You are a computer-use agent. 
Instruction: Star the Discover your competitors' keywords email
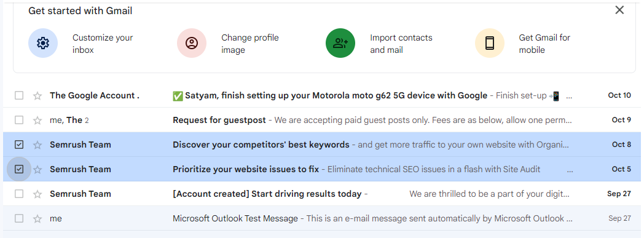(x=37, y=145)
